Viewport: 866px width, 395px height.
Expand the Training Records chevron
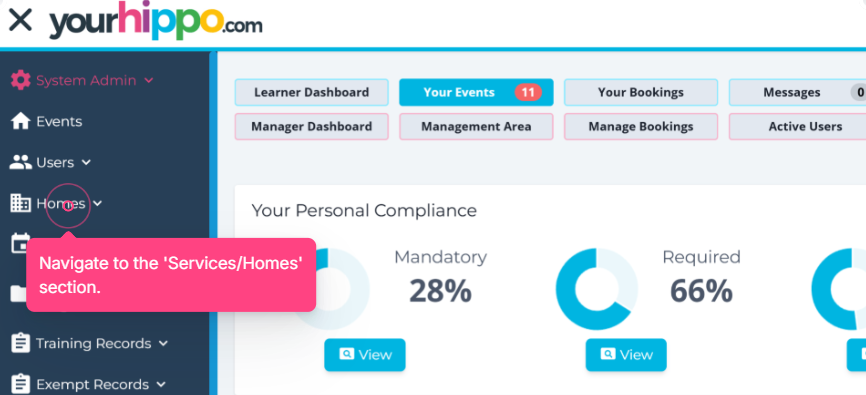(163, 343)
